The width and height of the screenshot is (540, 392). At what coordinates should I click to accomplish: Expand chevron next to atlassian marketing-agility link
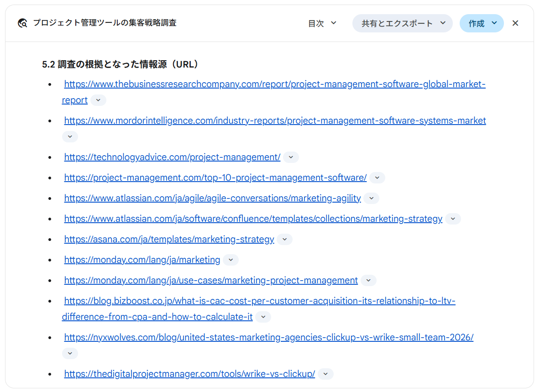(x=372, y=199)
